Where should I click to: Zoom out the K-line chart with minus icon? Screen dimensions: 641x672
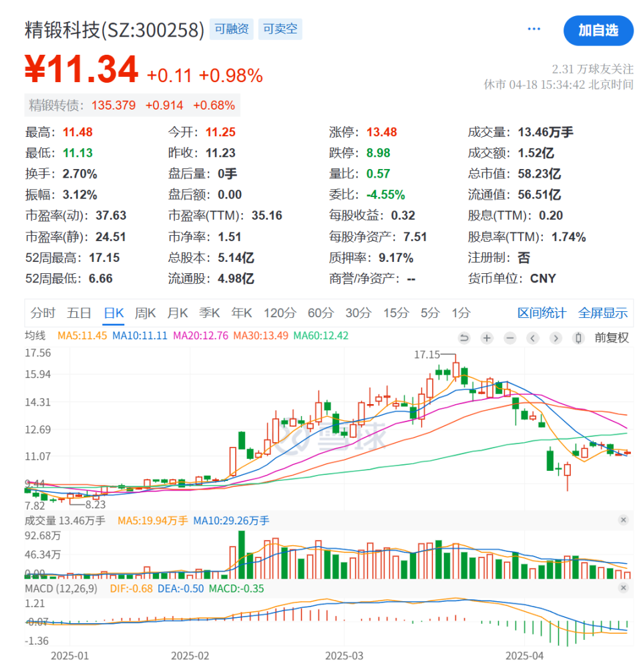point(510,338)
